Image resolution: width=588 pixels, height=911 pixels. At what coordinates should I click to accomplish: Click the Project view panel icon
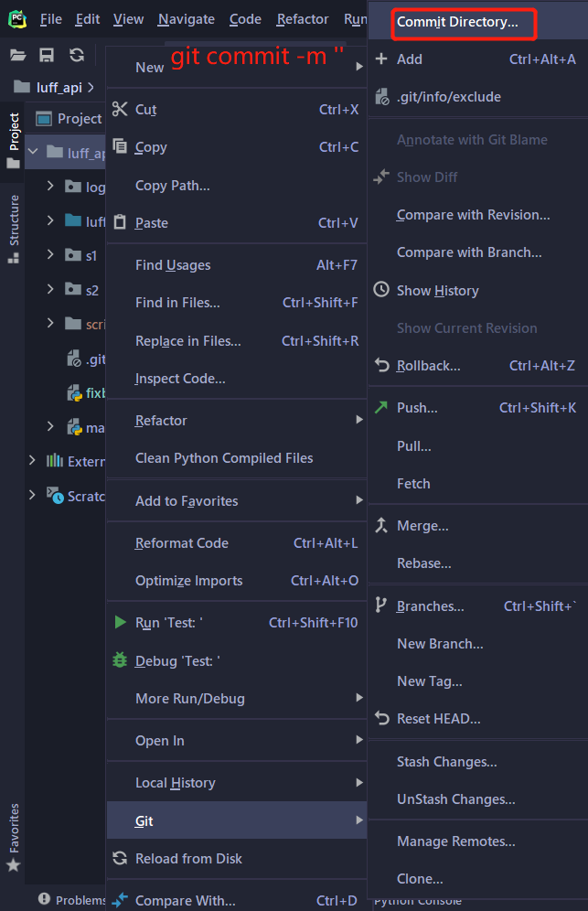(44, 119)
